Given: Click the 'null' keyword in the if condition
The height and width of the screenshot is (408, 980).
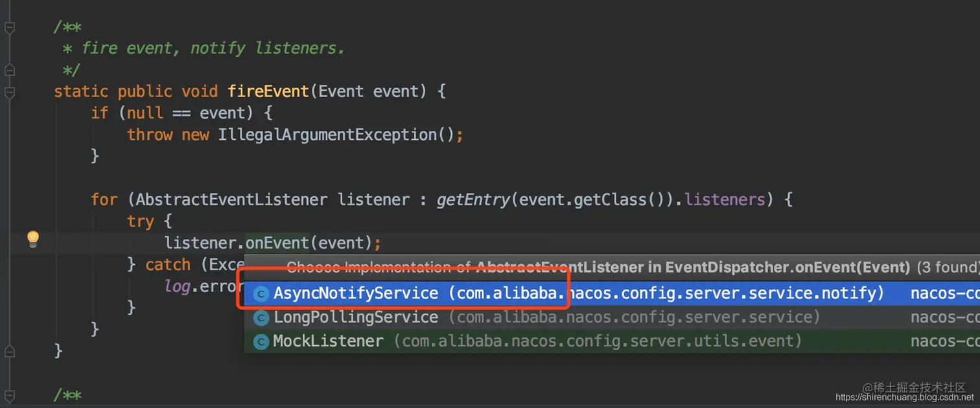Looking at the screenshot, I should pos(145,113).
